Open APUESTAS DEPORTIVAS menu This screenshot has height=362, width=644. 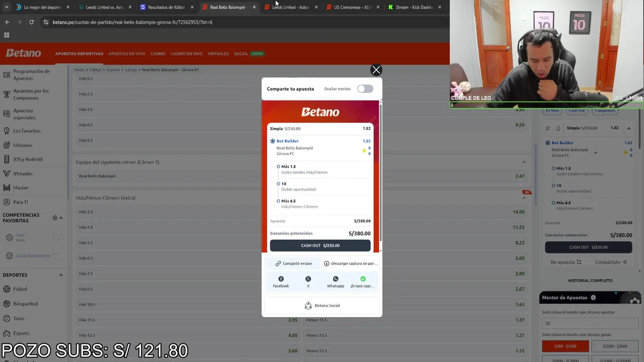[79, 54]
